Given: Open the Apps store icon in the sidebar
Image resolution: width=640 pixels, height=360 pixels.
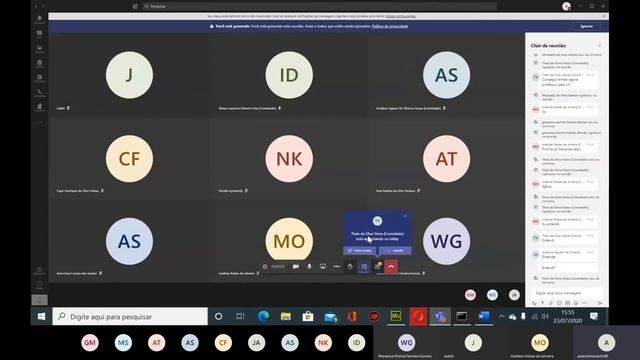Looking at the screenshot, I should pos(40,270).
